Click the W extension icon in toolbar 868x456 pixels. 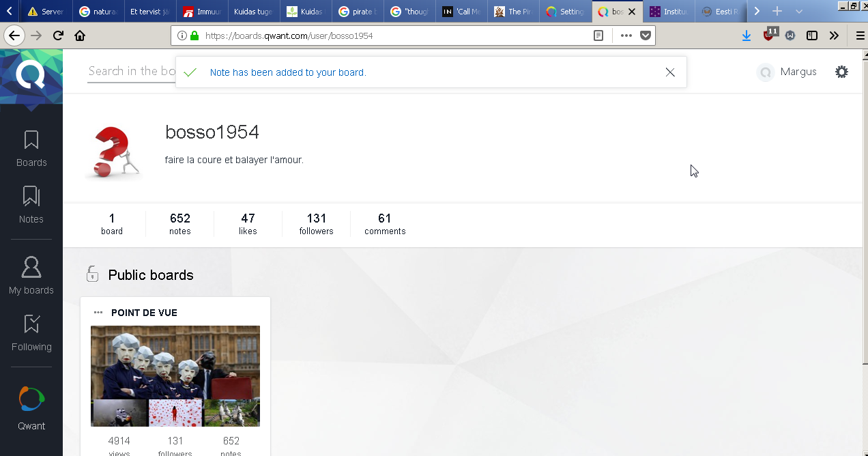coord(790,35)
